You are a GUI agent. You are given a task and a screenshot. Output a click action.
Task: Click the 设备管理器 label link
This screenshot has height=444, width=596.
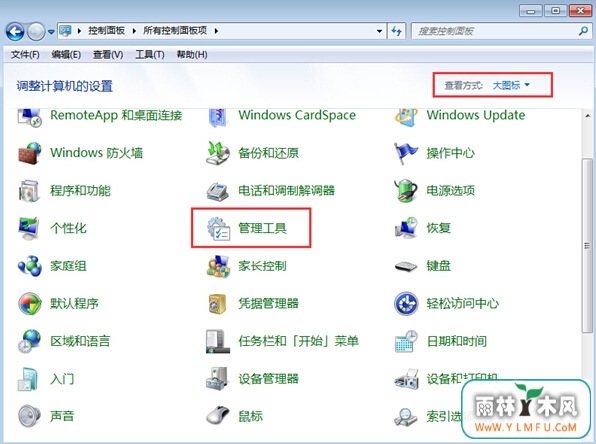(x=268, y=379)
